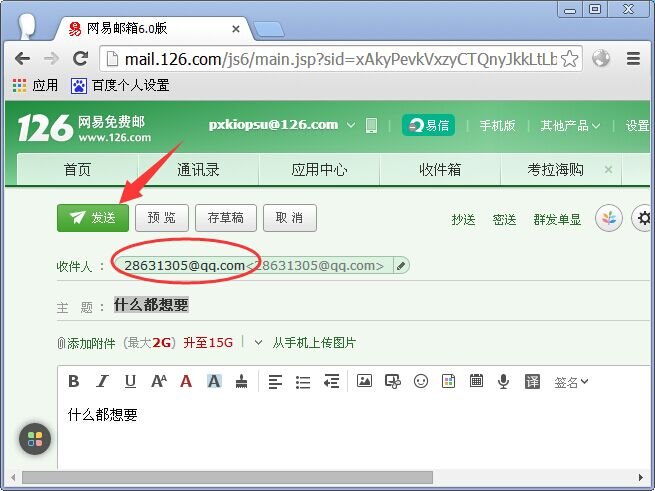Open the 百度个人设置 bookmark
Screen dimensions: 655x491
tap(120, 85)
